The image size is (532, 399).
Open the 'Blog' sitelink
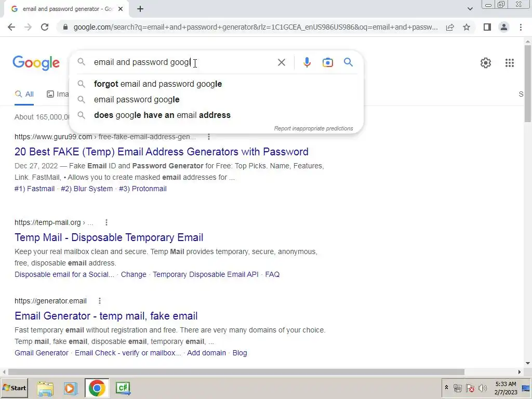coord(240,353)
